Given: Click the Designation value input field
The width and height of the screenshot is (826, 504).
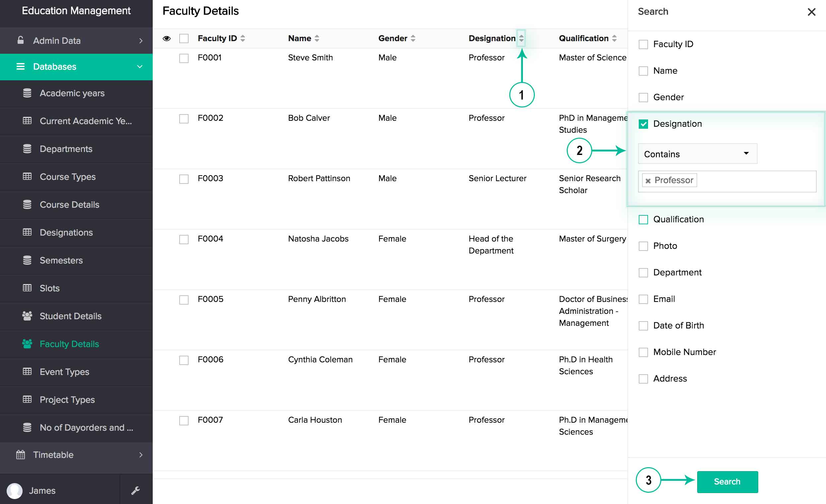Looking at the screenshot, I should (727, 181).
